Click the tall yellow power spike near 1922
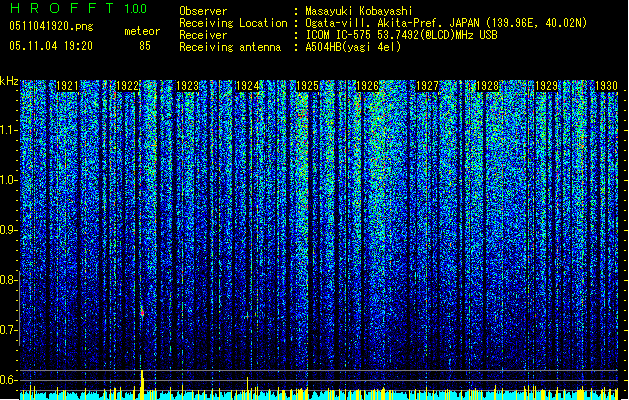The image size is (629, 400). click(x=142, y=384)
